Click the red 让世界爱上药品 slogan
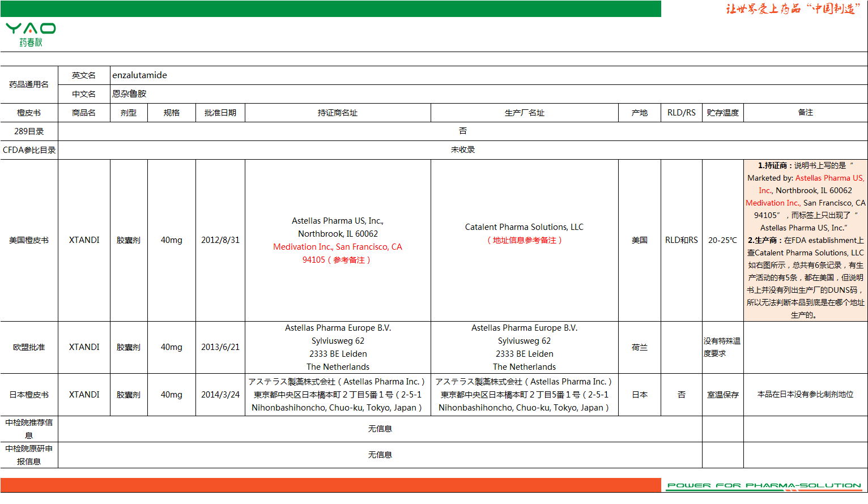The image size is (868, 504). click(x=793, y=8)
